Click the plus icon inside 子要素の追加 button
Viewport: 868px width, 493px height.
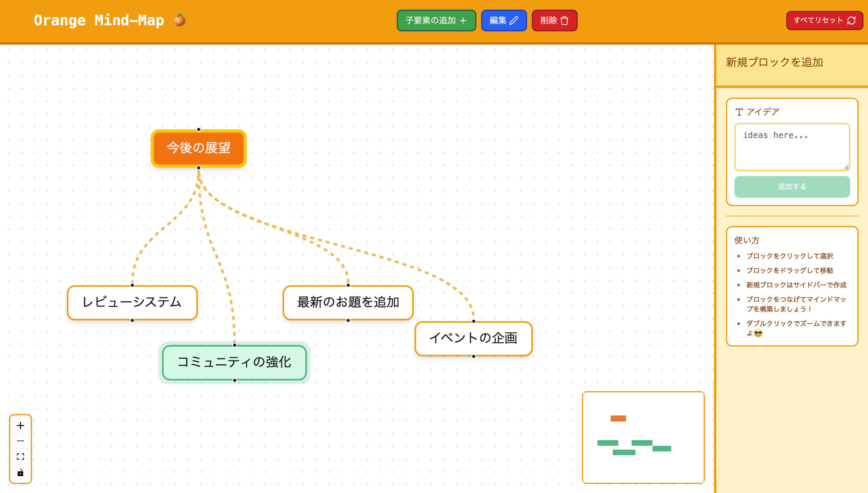tap(463, 20)
